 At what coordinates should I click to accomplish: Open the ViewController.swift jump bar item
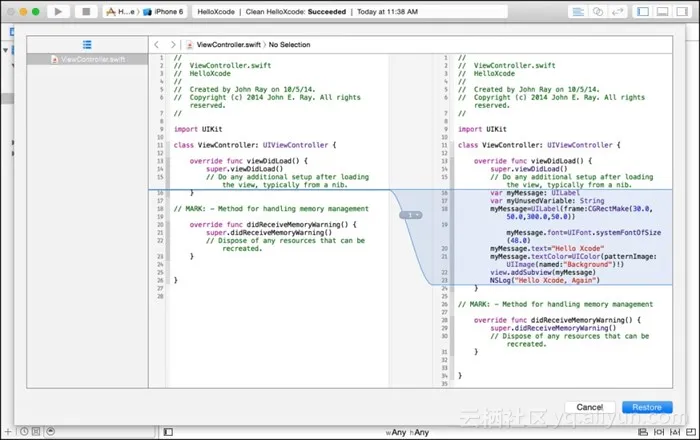tap(224, 45)
